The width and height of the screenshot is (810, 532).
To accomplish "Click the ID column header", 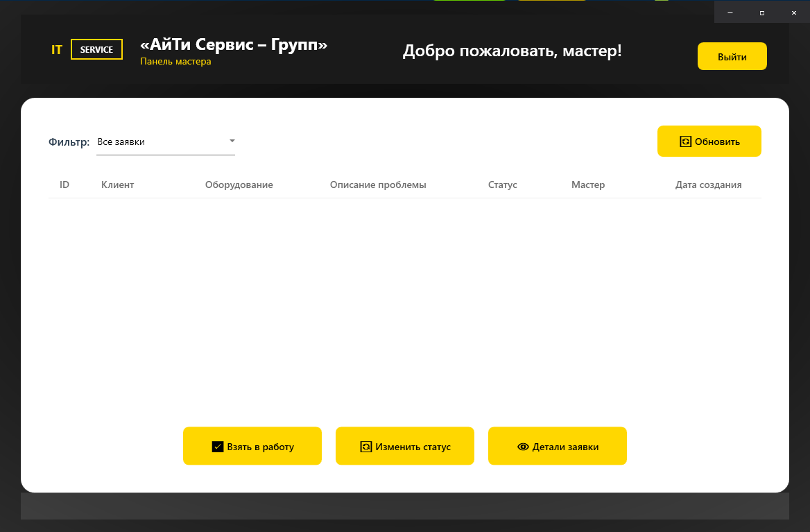I will tap(64, 185).
